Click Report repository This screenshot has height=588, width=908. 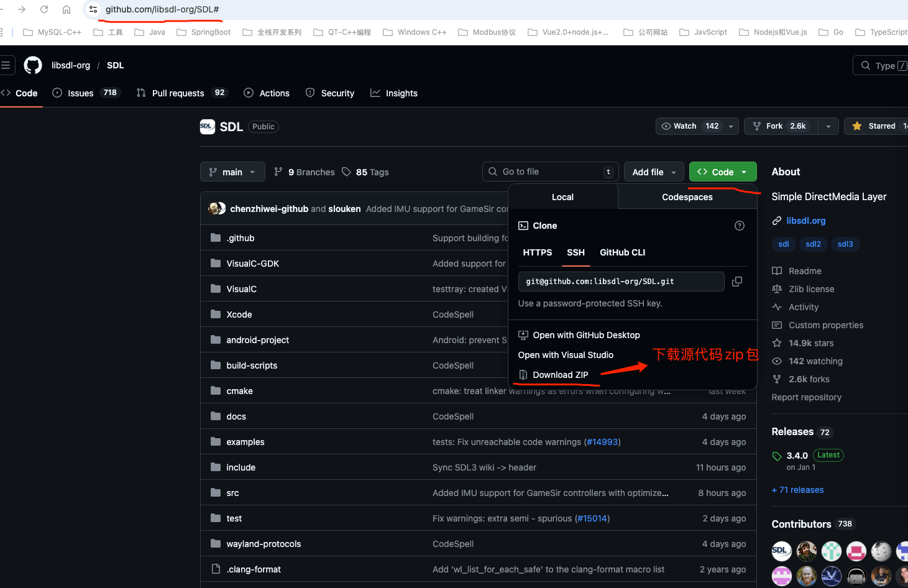click(806, 397)
